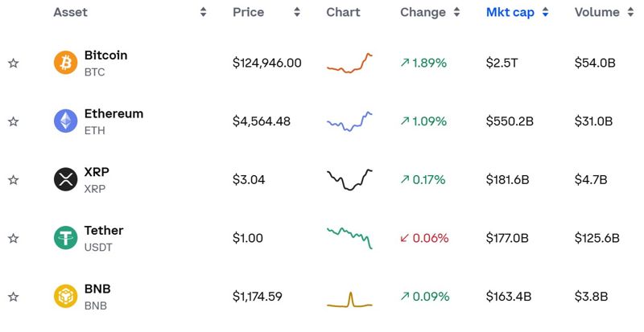Click the BNB logo icon

pos(65,297)
